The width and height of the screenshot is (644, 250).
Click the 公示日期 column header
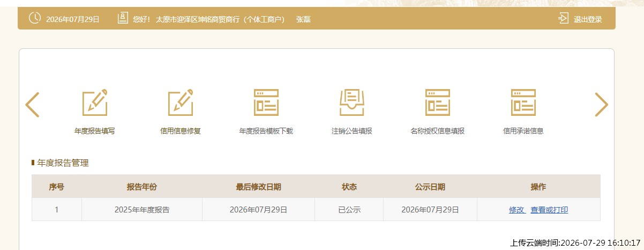[x=430, y=187]
